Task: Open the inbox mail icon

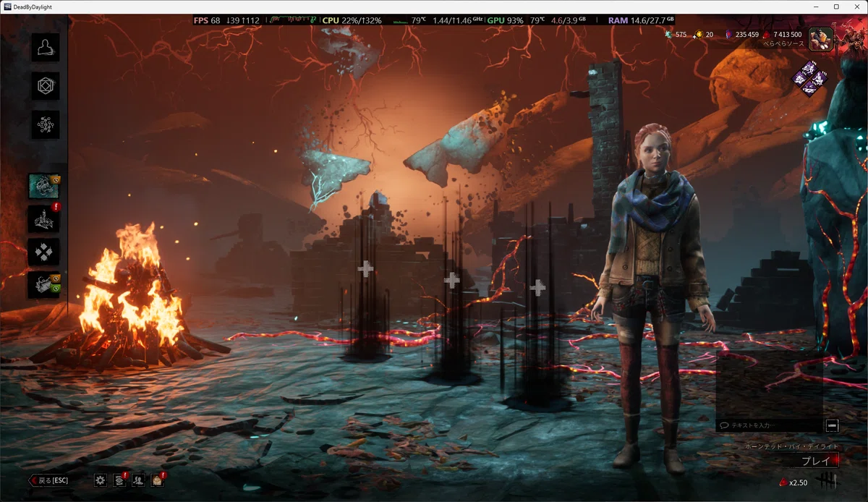Action: (157, 480)
